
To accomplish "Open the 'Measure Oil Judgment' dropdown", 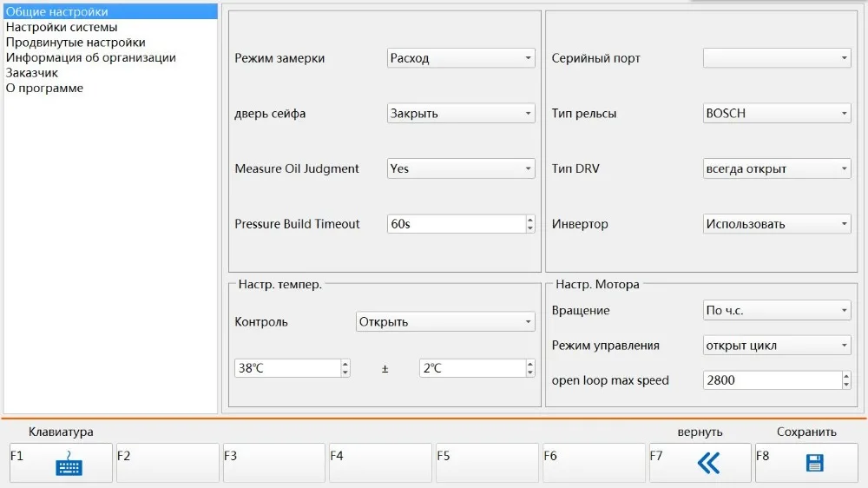I will [461, 168].
